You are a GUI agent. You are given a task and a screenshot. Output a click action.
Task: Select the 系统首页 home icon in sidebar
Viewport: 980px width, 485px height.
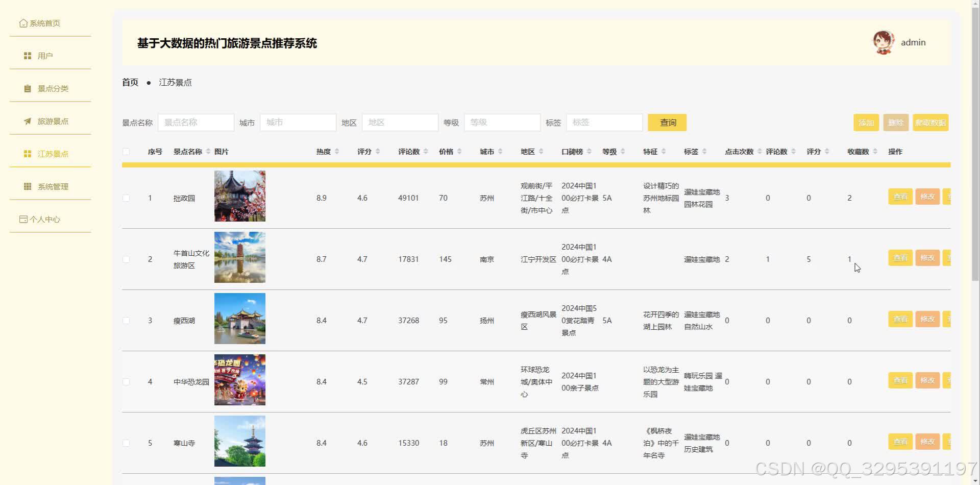click(23, 22)
